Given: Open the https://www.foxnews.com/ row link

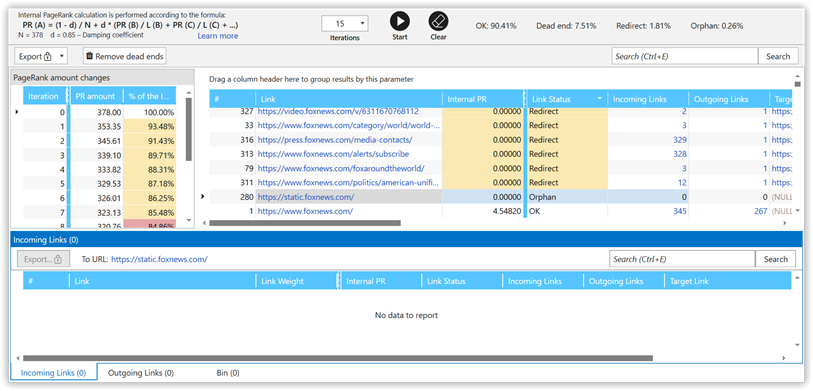Looking at the screenshot, I should pos(305,211).
